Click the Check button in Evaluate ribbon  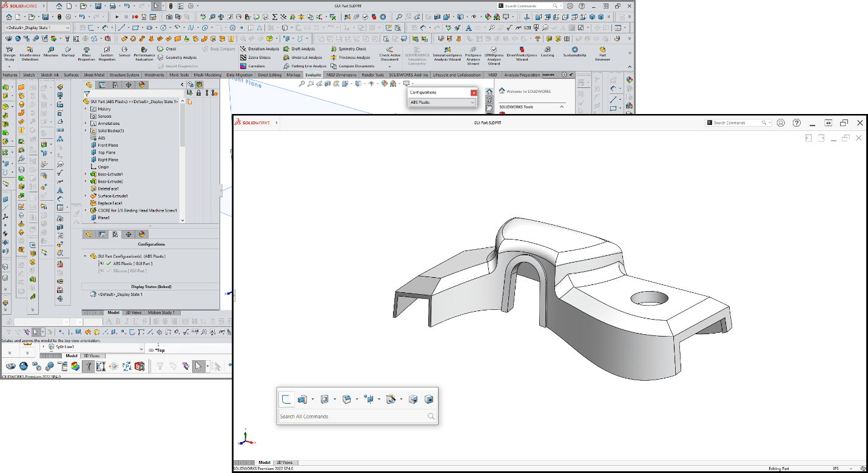pos(167,49)
